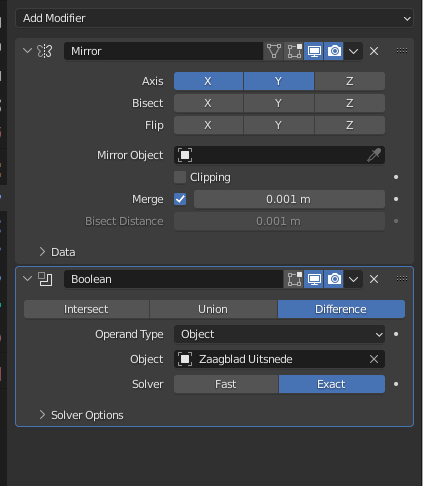Uncheck the Merge checkbox

[180, 199]
